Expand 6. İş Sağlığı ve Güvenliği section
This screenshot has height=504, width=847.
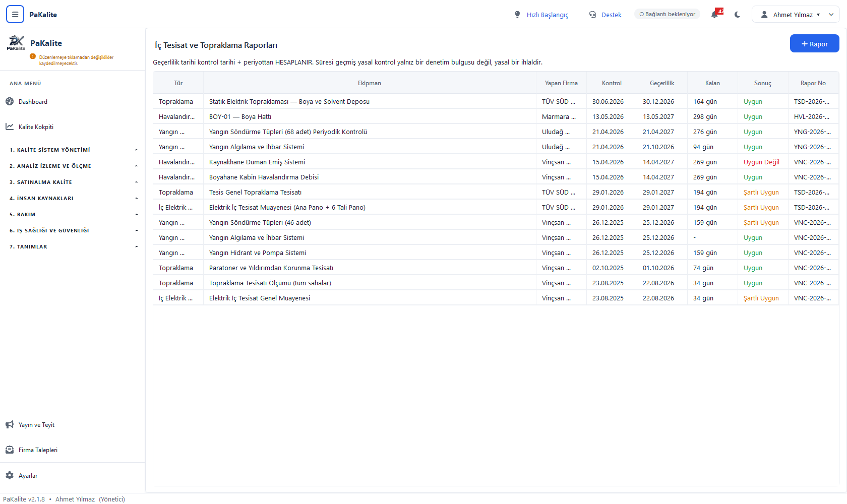(x=73, y=230)
